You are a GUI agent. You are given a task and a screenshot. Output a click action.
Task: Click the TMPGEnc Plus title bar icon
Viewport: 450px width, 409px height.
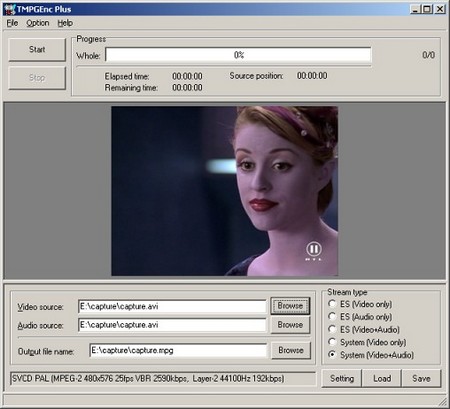click(x=10, y=9)
